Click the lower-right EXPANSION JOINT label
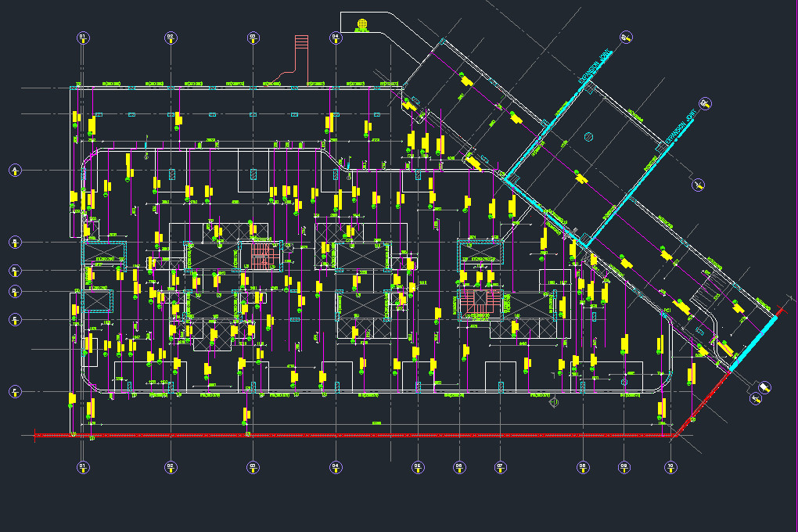The height and width of the screenshot is (532, 798). click(681, 126)
